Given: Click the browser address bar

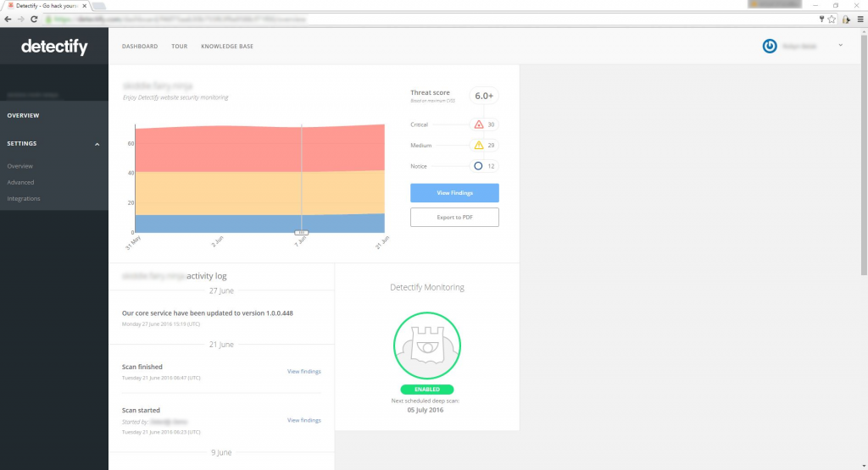Looking at the screenshot, I should pos(431,19).
